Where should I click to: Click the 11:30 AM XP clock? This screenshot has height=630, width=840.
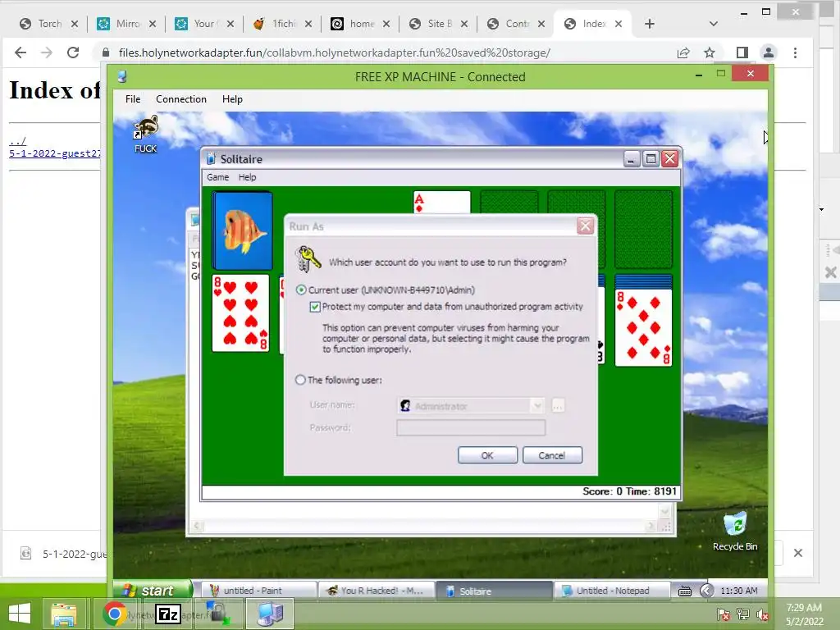point(739,591)
